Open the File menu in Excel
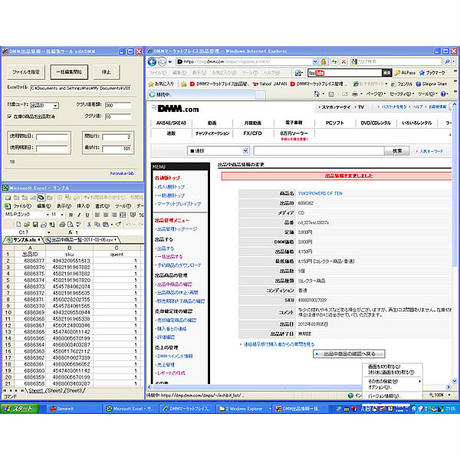Image resolution: width=460 pixels, height=460 pixels. point(22,206)
